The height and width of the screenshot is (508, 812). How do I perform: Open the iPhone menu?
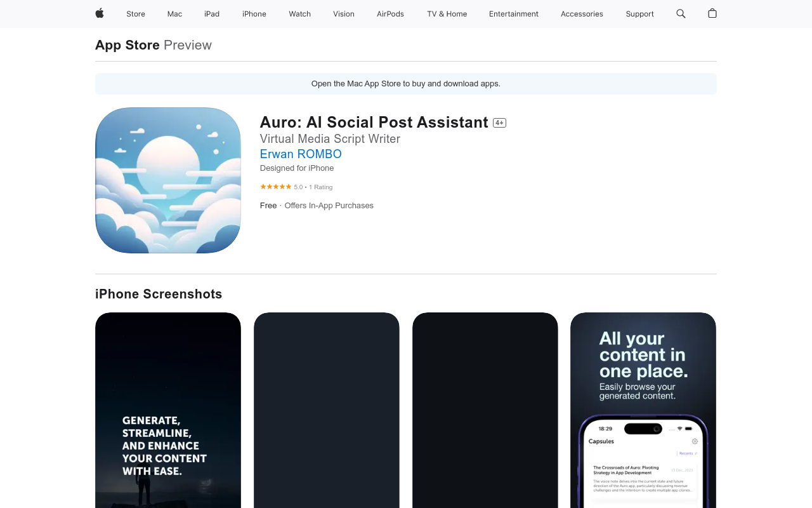254,14
